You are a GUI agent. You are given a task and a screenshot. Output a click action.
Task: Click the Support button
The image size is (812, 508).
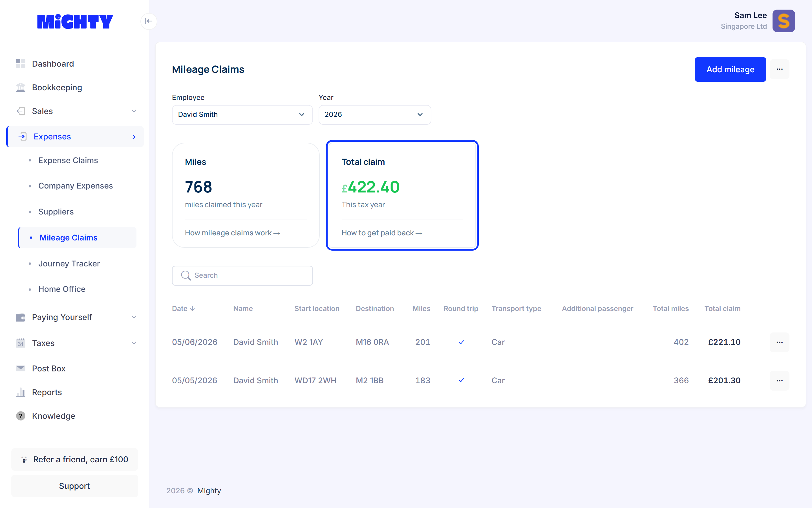pos(74,486)
